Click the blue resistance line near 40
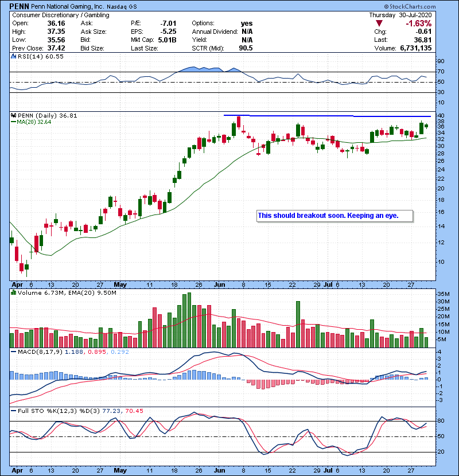This screenshot has width=459, height=476. (x=327, y=116)
